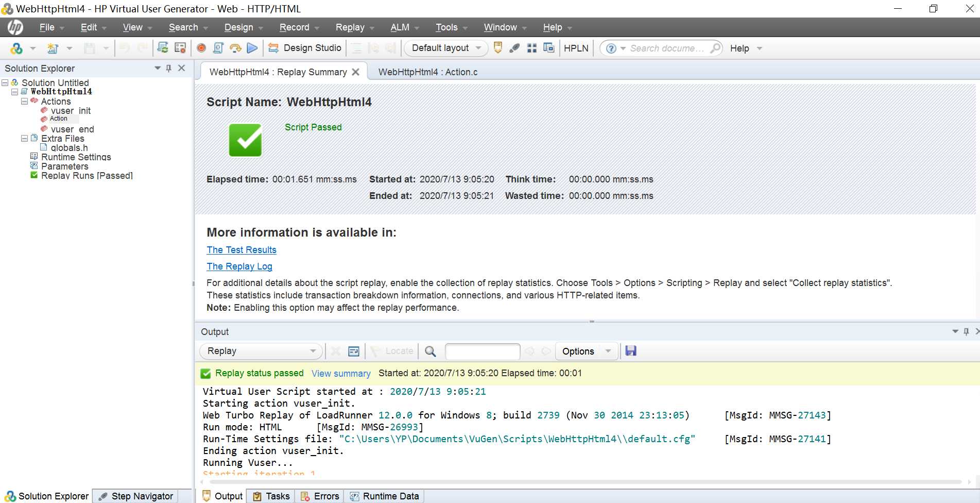Open Design Studio from the toolbar
The image size is (980, 503).
coord(304,48)
